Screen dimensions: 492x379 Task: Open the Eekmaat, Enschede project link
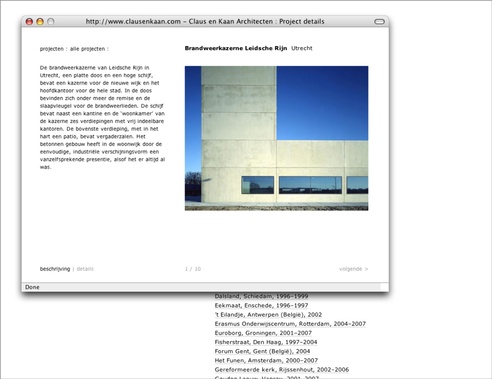[261, 305]
